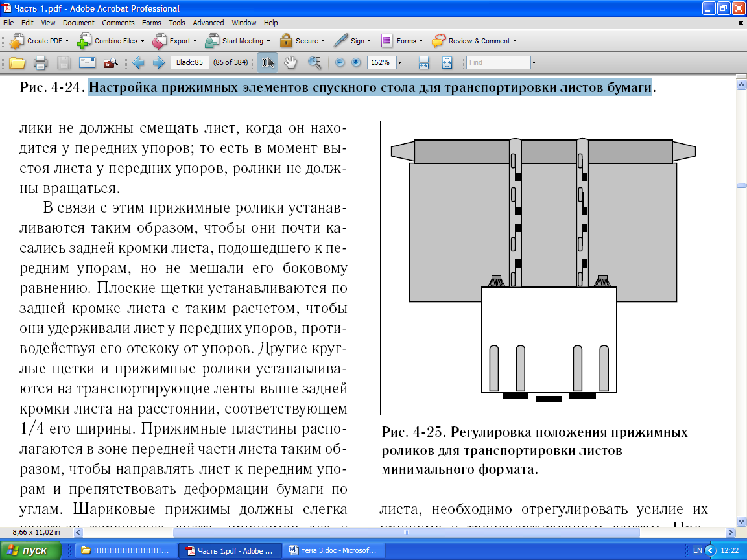Click the Open file folder icon
Viewport: 747px width, 560px height.
click(x=17, y=62)
